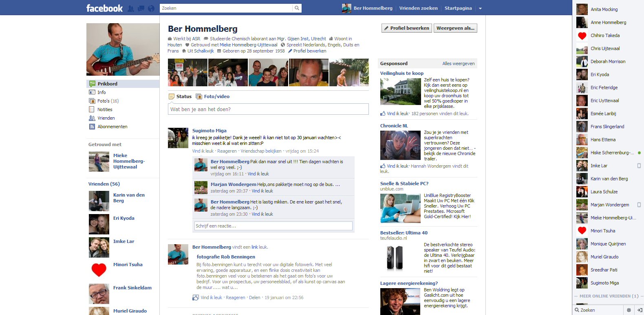The height and width of the screenshot is (315, 644).
Task: Click the 'Wat ben je aan het doen?' field
Action: (268, 109)
